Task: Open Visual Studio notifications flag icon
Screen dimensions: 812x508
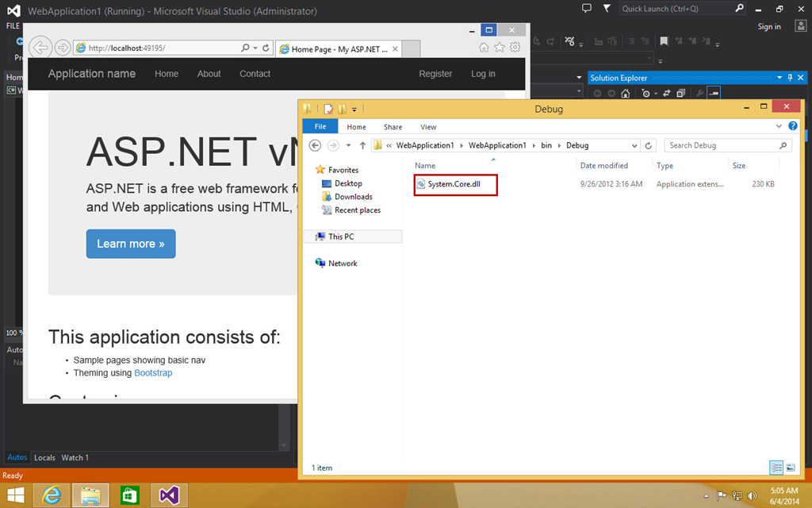Action: tap(607, 8)
